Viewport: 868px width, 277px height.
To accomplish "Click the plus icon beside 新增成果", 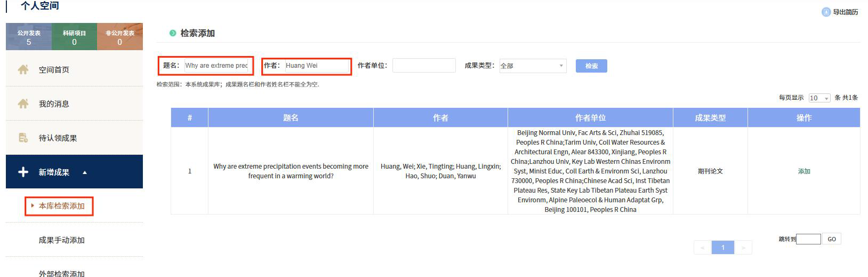I will [23, 172].
